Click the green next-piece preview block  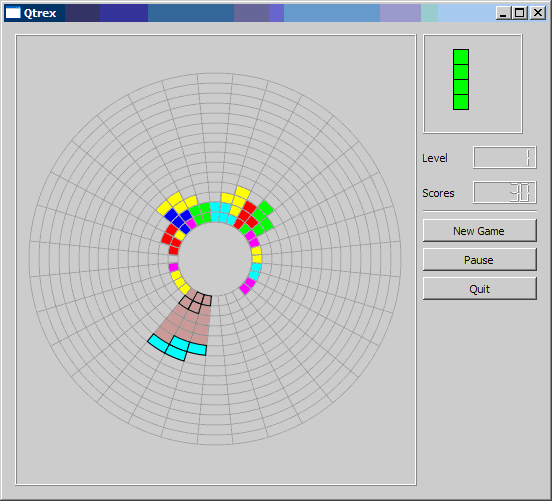(461, 80)
